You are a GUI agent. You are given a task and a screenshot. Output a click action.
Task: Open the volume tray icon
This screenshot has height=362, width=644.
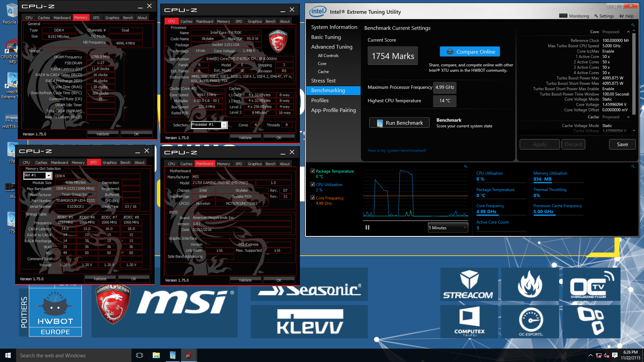tap(606, 355)
